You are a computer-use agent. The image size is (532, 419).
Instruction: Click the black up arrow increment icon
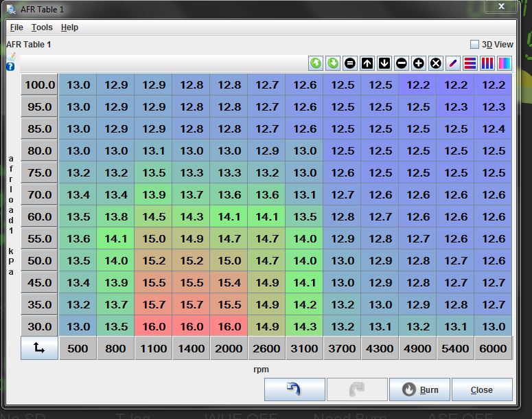[x=367, y=63]
